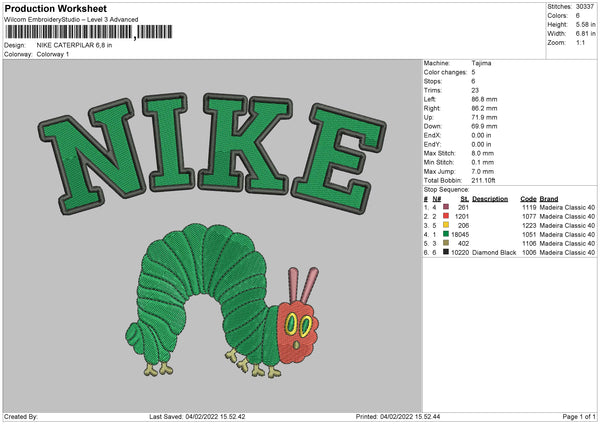Click the machine value 'Tajima'
Viewport: 600px width, 424px height.
[x=481, y=63]
